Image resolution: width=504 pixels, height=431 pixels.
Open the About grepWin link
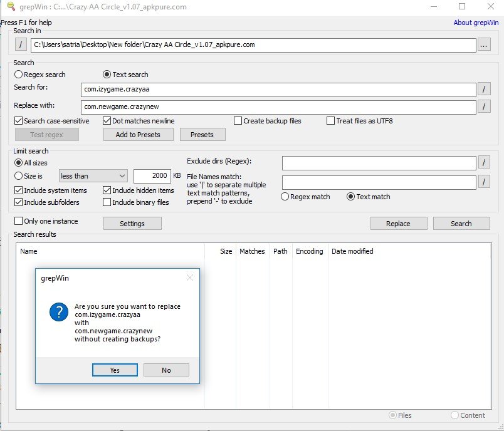[476, 23]
